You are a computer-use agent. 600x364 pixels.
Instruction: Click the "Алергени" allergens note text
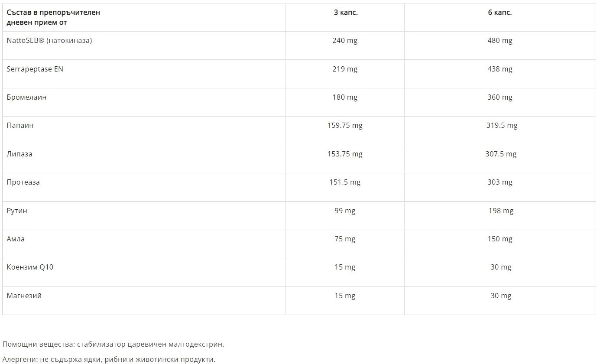(x=109, y=359)
